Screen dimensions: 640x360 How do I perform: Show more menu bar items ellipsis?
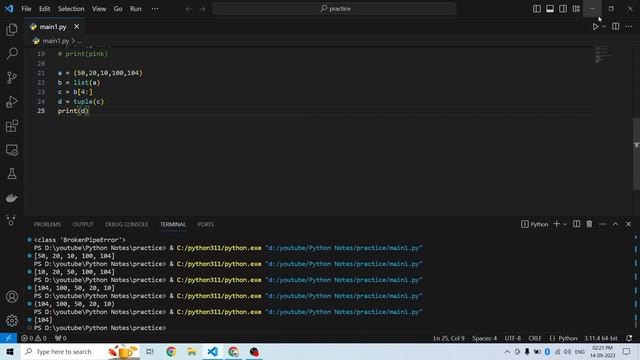(155, 9)
